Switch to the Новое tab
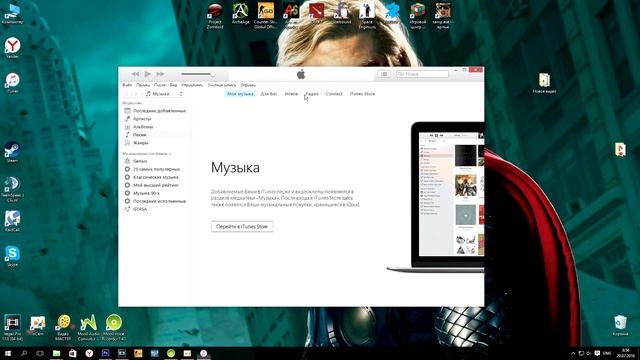The image size is (640, 360). (x=291, y=94)
